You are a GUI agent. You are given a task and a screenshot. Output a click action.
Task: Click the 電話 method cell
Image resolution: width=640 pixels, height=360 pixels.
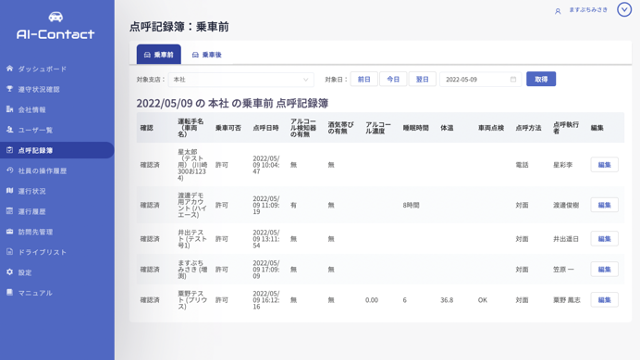pos(522,165)
